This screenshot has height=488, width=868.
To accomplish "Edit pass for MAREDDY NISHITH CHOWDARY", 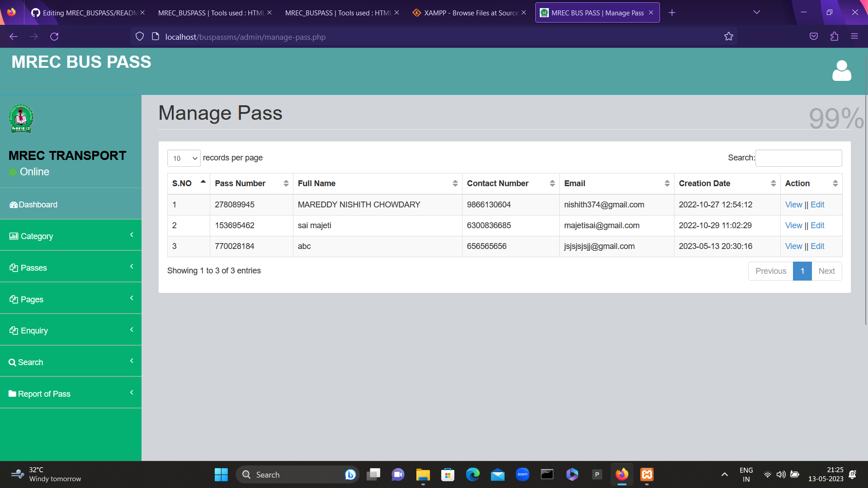I will tap(817, 205).
